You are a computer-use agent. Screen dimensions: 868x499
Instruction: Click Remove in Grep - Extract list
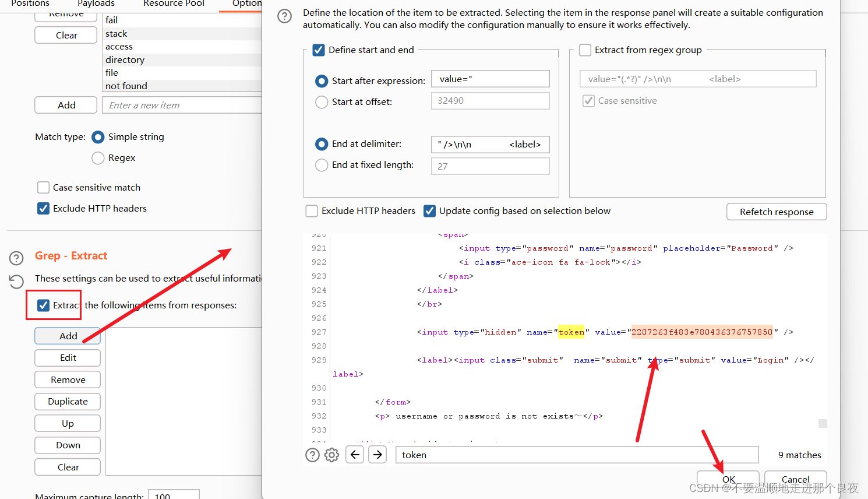(x=68, y=379)
